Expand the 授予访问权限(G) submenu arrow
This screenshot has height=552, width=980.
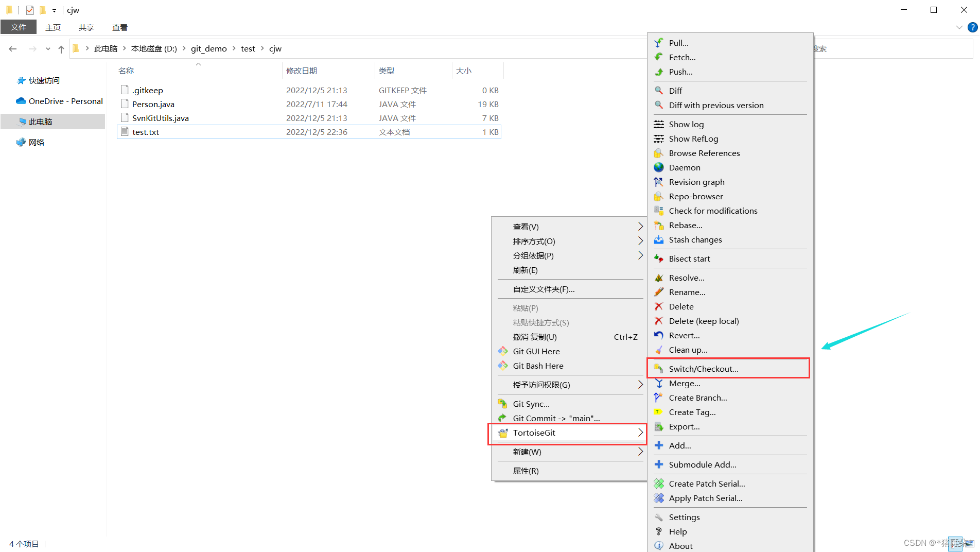pos(640,385)
